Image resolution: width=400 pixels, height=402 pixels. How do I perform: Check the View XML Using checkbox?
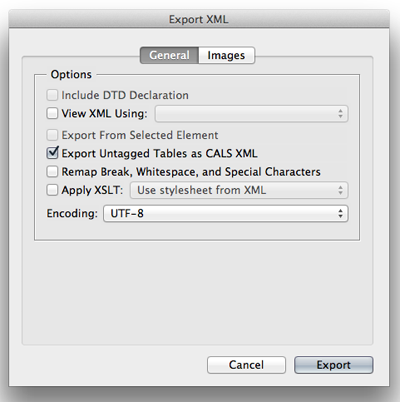[x=52, y=113]
